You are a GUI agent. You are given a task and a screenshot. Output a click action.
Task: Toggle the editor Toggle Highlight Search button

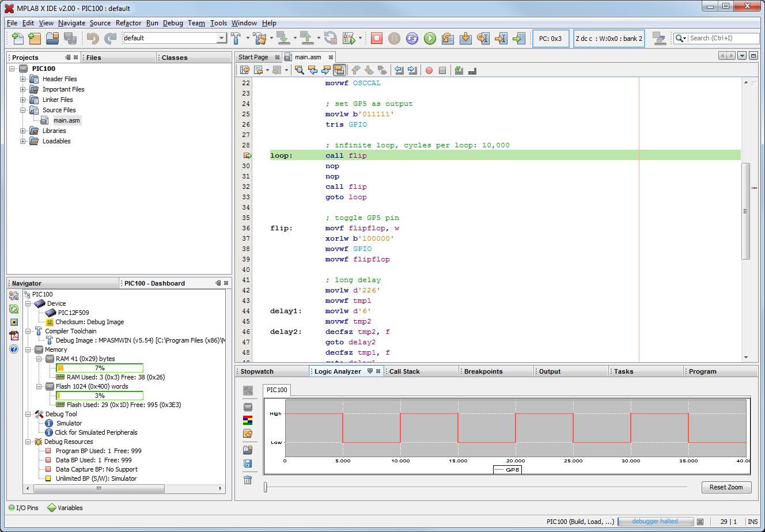tap(339, 70)
